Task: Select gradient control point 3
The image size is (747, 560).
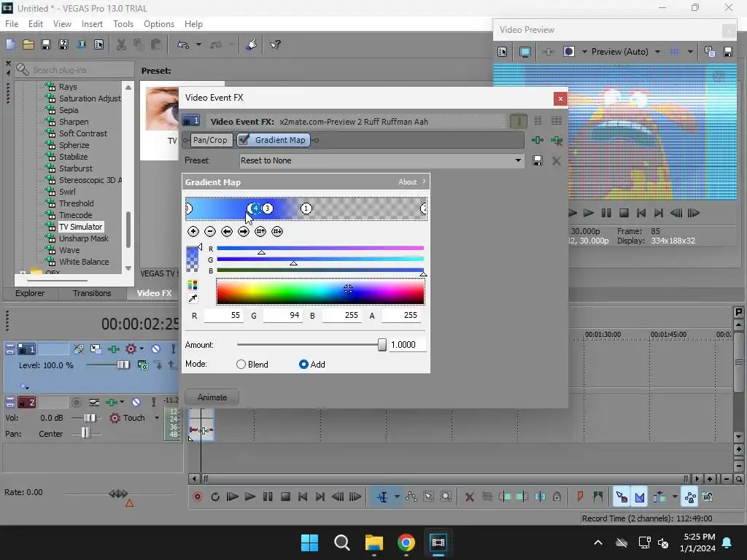Action: [268, 209]
